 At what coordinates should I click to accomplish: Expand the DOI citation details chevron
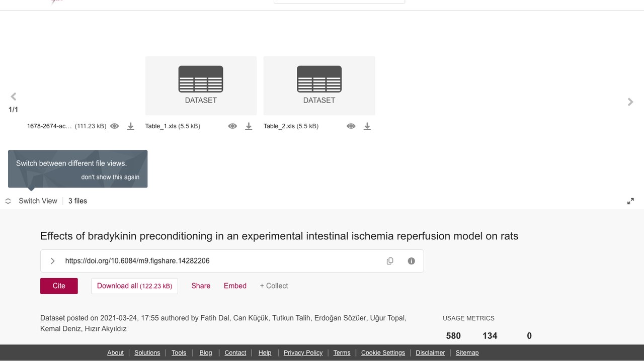click(52, 261)
